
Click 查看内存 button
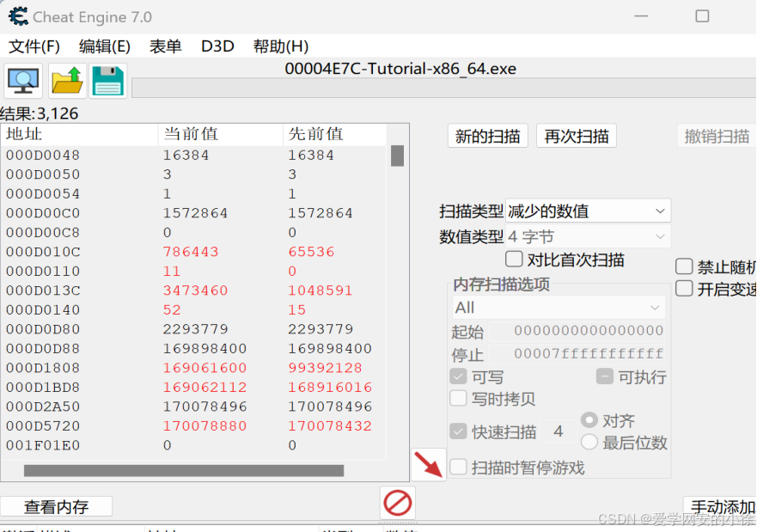56,507
